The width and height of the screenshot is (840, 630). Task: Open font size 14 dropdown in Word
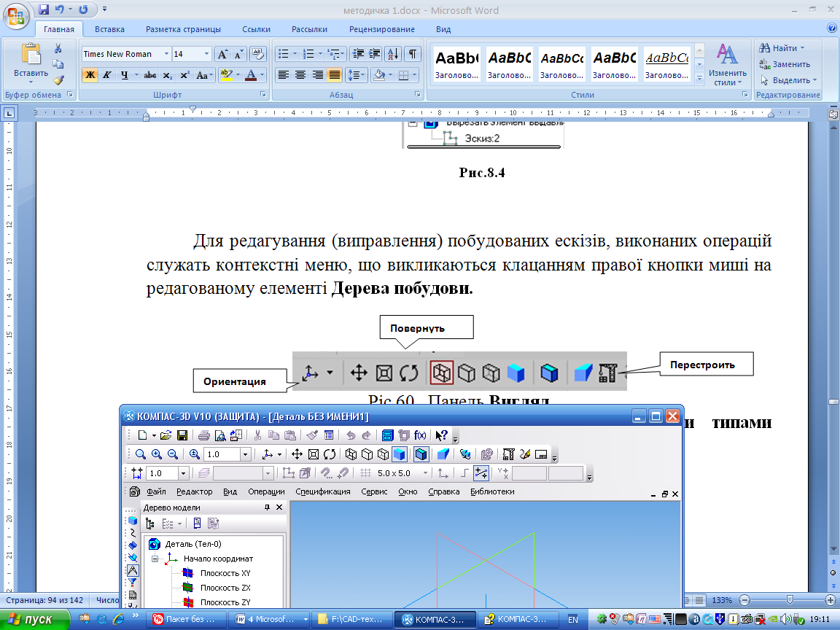click(206, 54)
